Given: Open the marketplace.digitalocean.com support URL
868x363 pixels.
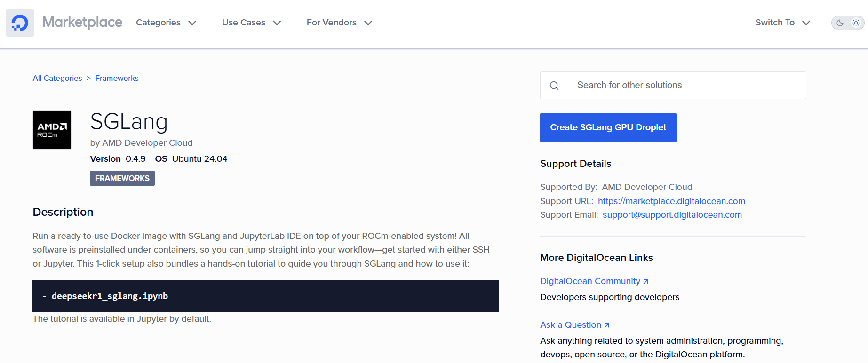Looking at the screenshot, I should 671,201.
